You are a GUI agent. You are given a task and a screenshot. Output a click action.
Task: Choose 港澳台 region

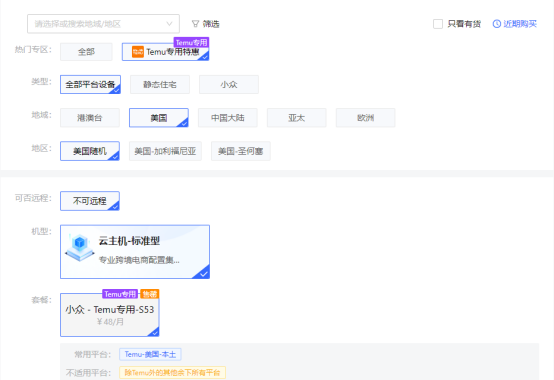tap(90, 118)
